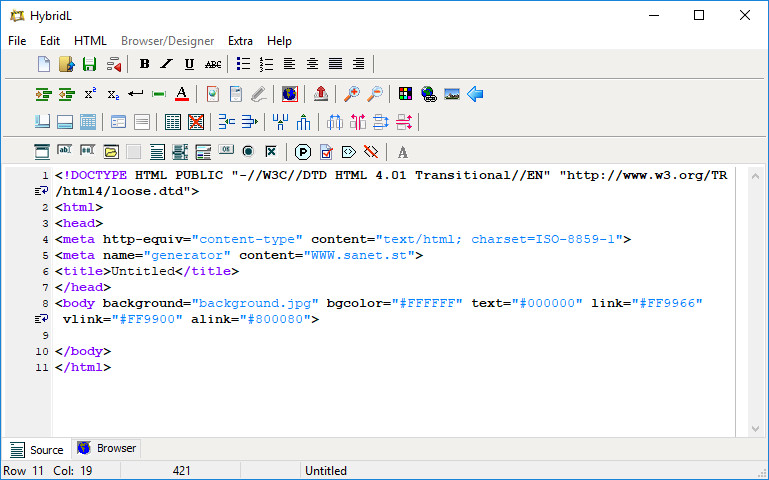Click the letter A font icon
The image size is (769, 480).
pos(403,152)
